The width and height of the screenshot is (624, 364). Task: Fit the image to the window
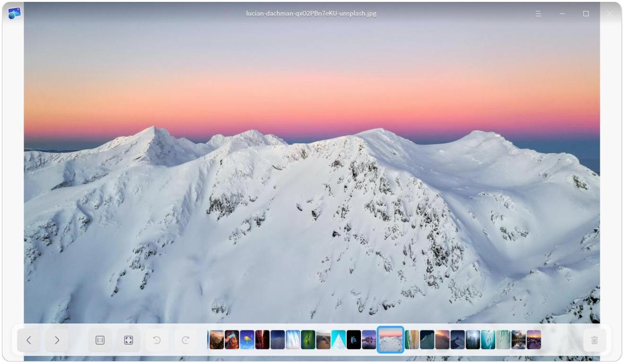pos(129,340)
